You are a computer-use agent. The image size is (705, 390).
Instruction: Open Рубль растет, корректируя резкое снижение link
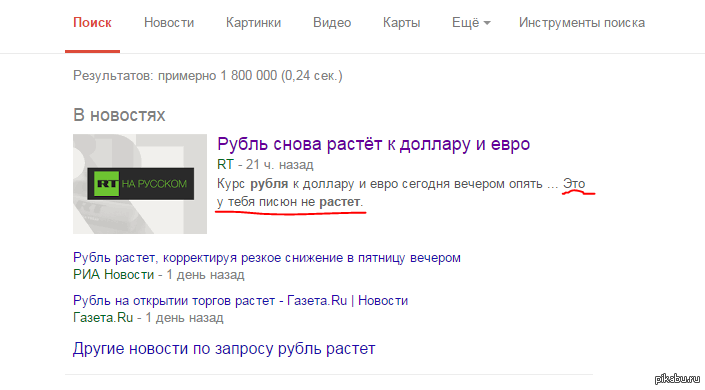[x=267, y=258]
